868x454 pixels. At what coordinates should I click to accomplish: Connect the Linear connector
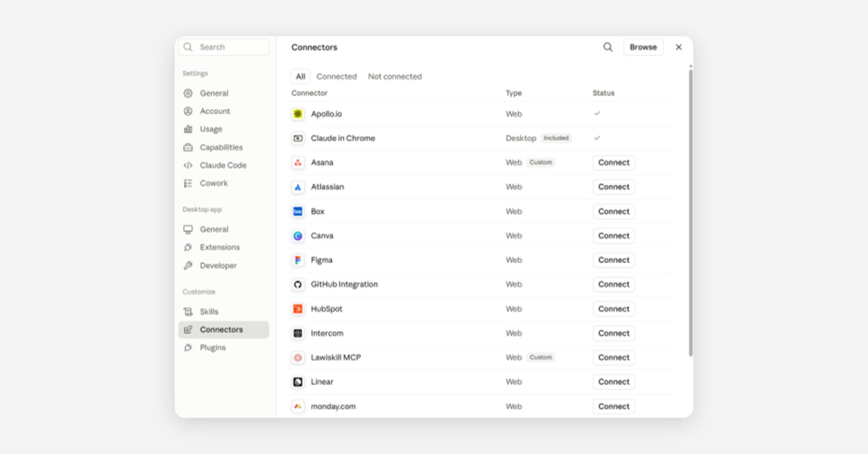pyautogui.click(x=614, y=382)
